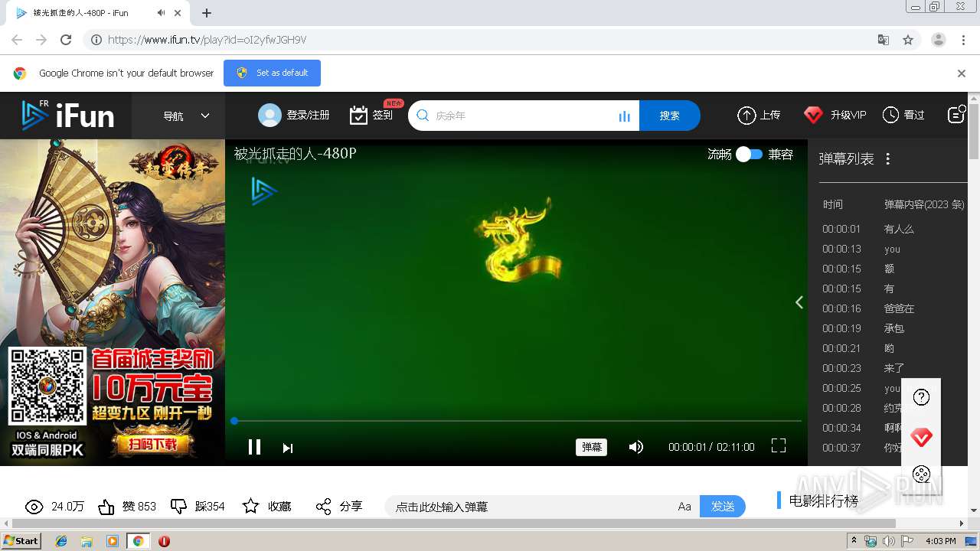This screenshot has width=980, height=551.
Task: Click the search magnifier icon
Action: 422,116
